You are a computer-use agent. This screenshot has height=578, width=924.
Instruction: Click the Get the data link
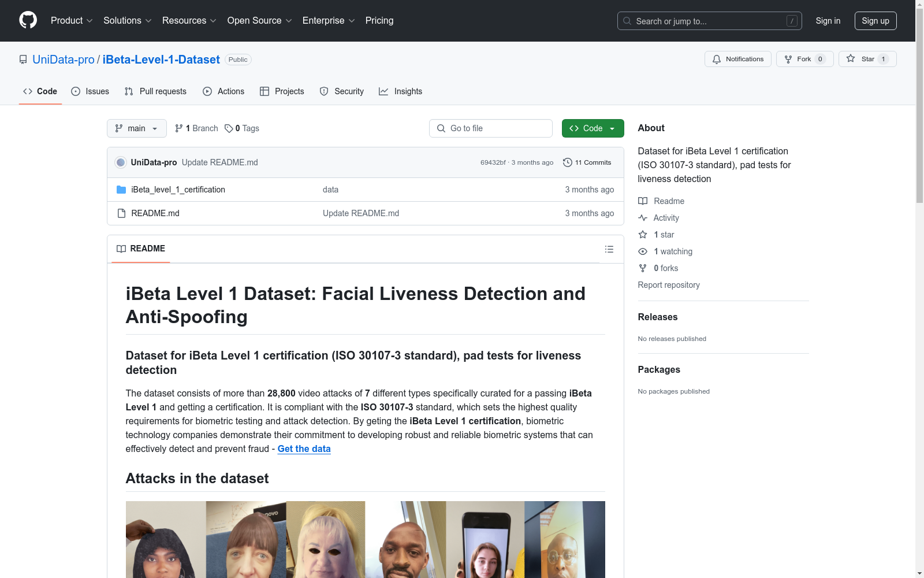[304, 449]
